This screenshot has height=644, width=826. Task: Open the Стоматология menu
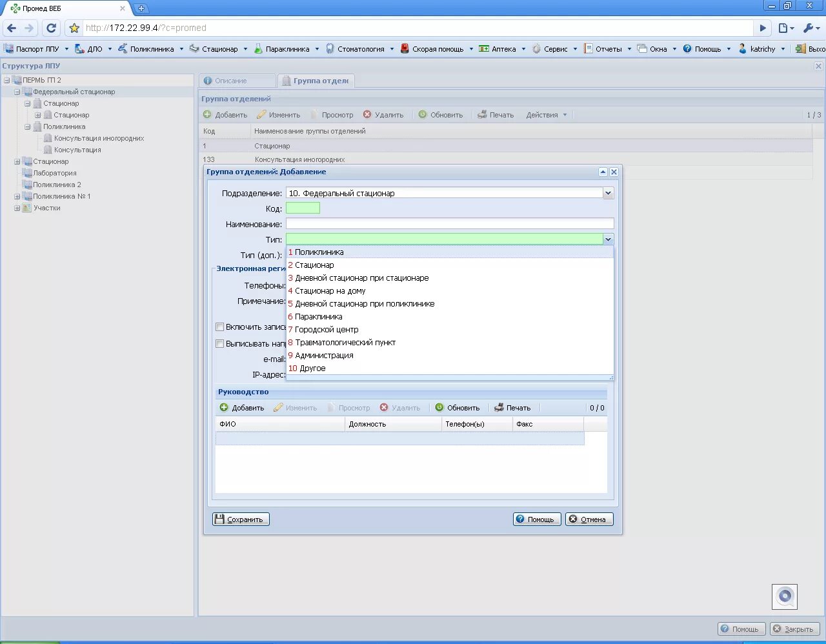[x=359, y=49]
